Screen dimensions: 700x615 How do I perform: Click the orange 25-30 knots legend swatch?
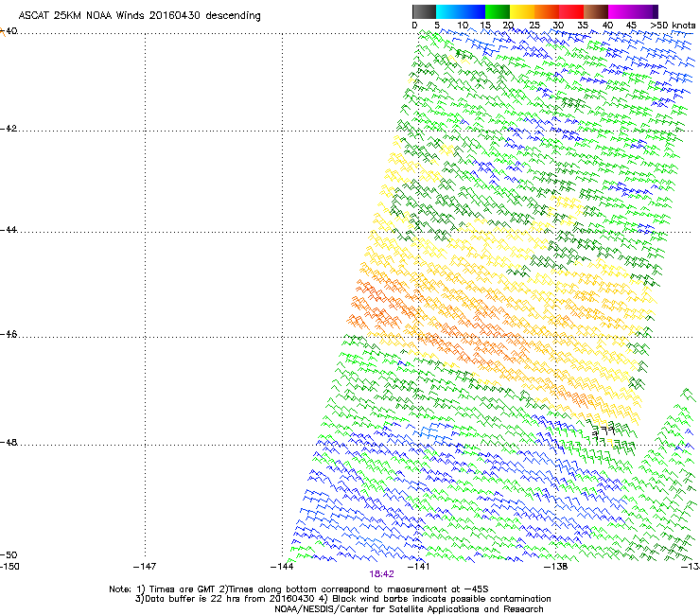(547, 11)
